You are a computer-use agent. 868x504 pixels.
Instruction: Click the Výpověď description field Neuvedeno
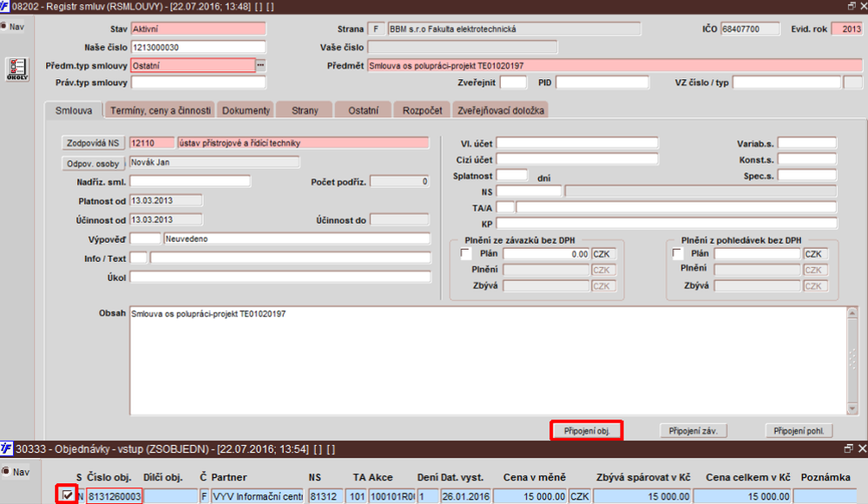coord(297,239)
